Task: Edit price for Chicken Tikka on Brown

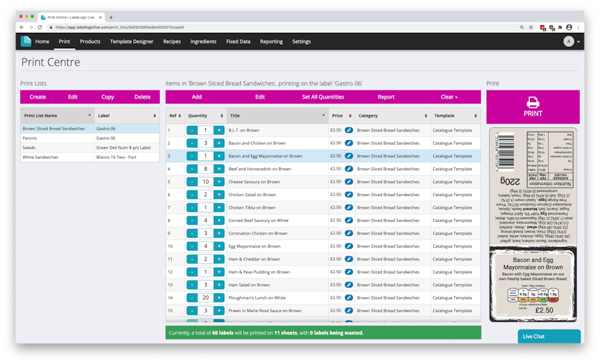Action: point(348,207)
